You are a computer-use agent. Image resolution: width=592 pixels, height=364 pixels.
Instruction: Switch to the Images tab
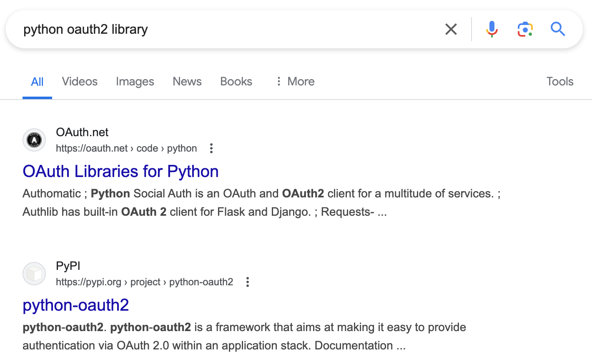(x=135, y=82)
